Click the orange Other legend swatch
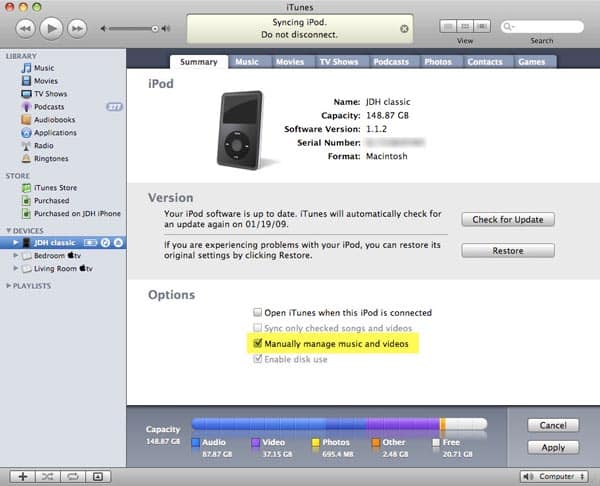This screenshot has width=600, height=486. point(376,442)
